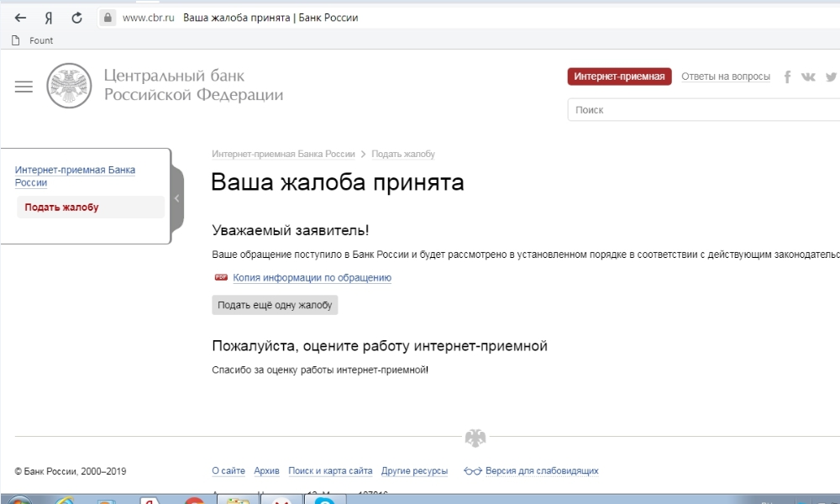Click Подать ещё одну жалобу button

275,305
